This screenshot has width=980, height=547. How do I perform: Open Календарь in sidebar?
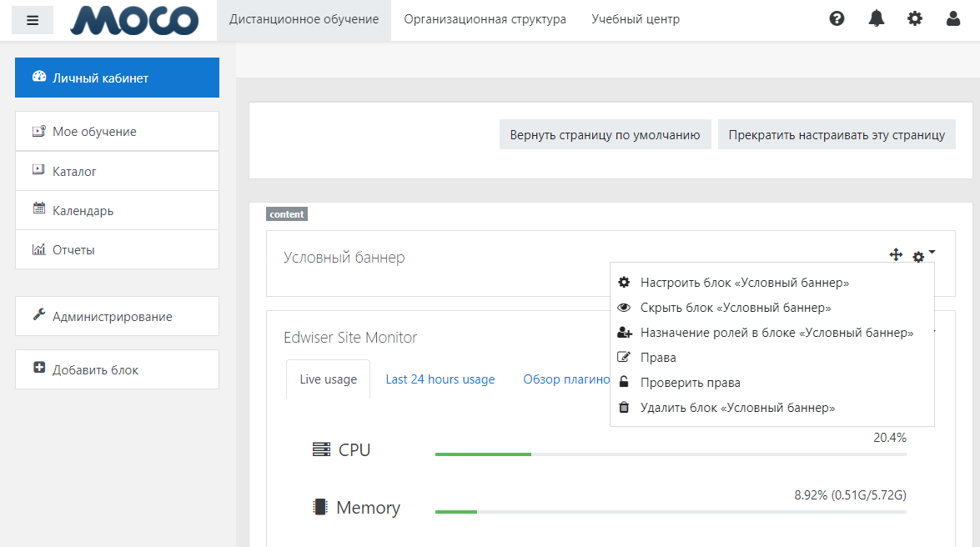click(x=117, y=210)
